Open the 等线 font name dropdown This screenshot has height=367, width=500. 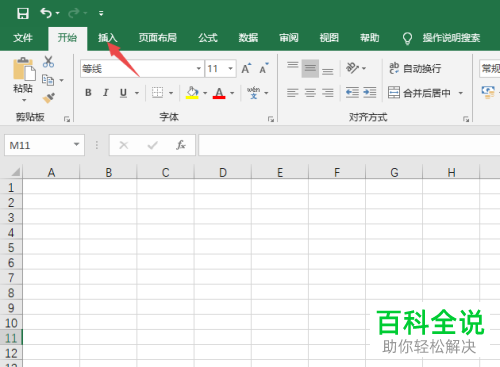click(199, 69)
